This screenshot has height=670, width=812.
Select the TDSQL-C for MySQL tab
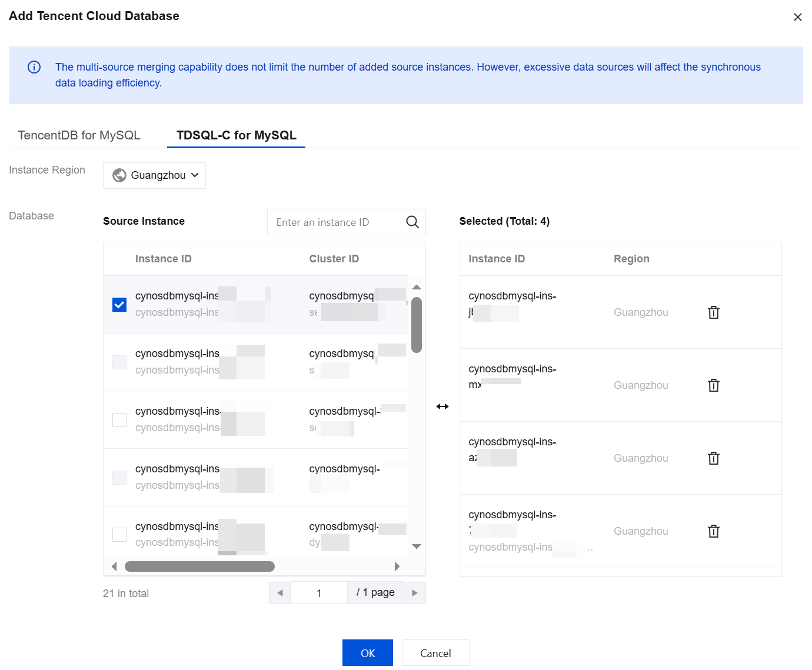(x=236, y=135)
